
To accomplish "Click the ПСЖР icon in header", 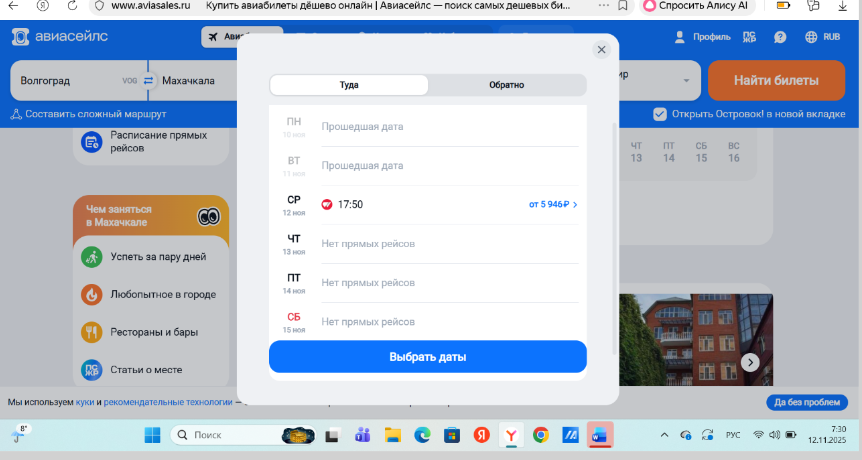I will (x=749, y=37).
